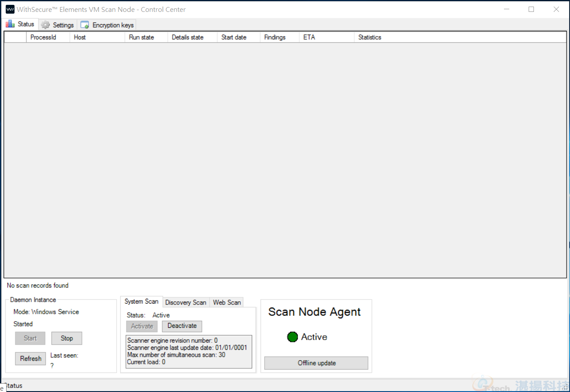The image size is (570, 392).
Task: Click the 'Scan Node Agent' heading
Action: tap(314, 312)
